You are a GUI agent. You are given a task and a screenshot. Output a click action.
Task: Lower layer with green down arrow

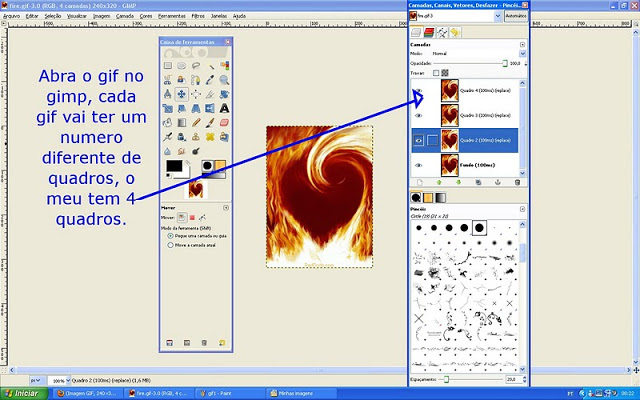(457, 182)
